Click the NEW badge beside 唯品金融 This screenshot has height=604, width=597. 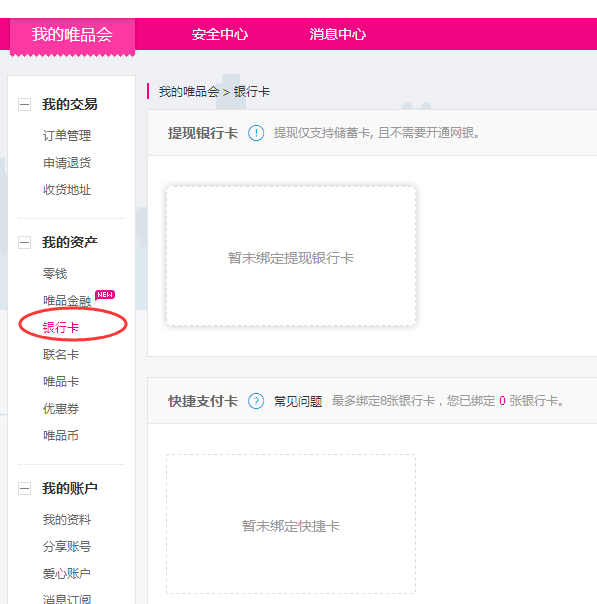tap(105, 295)
